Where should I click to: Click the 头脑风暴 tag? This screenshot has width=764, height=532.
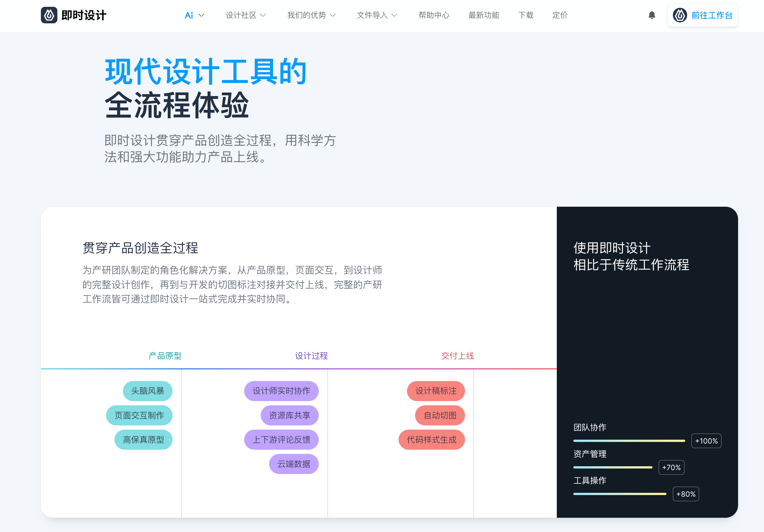[x=148, y=391]
